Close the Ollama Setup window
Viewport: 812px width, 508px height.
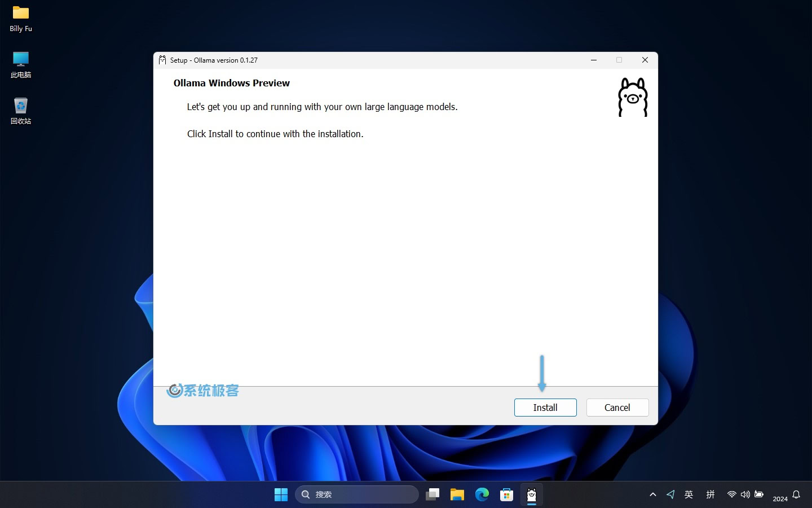pos(645,60)
